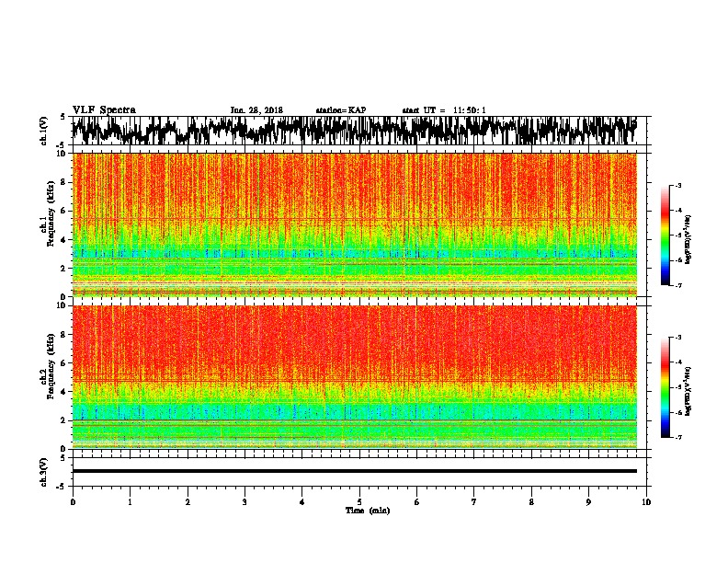Click the ch.2 frequency axis '4' tick label
The height and width of the screenshot is (563, 728).
(x=64, y=392)
